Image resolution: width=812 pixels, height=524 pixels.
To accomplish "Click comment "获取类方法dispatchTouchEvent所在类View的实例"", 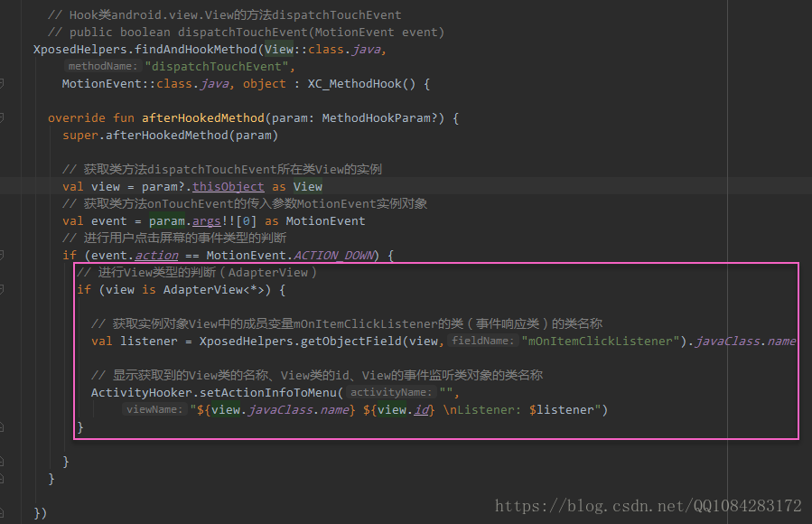I will coord(222,169).
